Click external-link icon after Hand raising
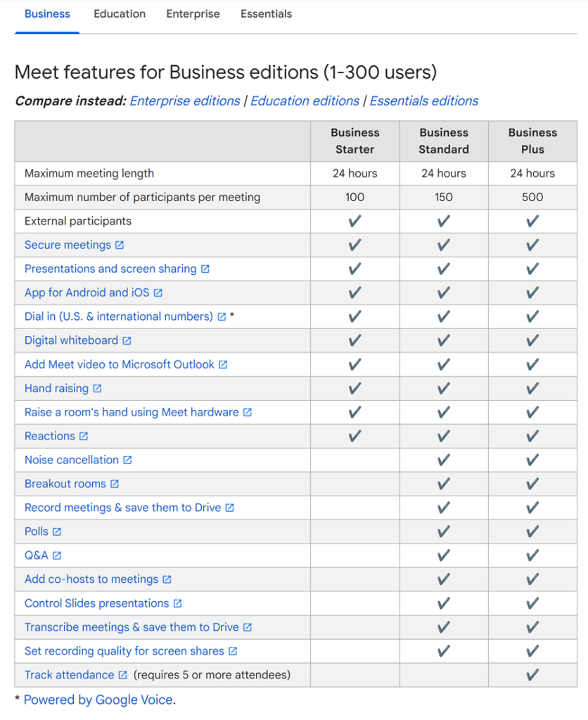This screenshot has height=720, width=588. 97,388
